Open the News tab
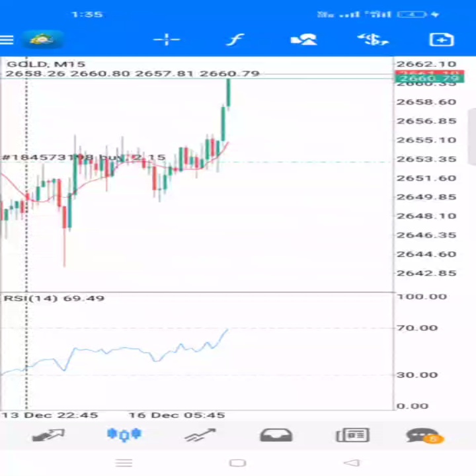The height and width of the screenshot is (476, 476). point(353,435)
